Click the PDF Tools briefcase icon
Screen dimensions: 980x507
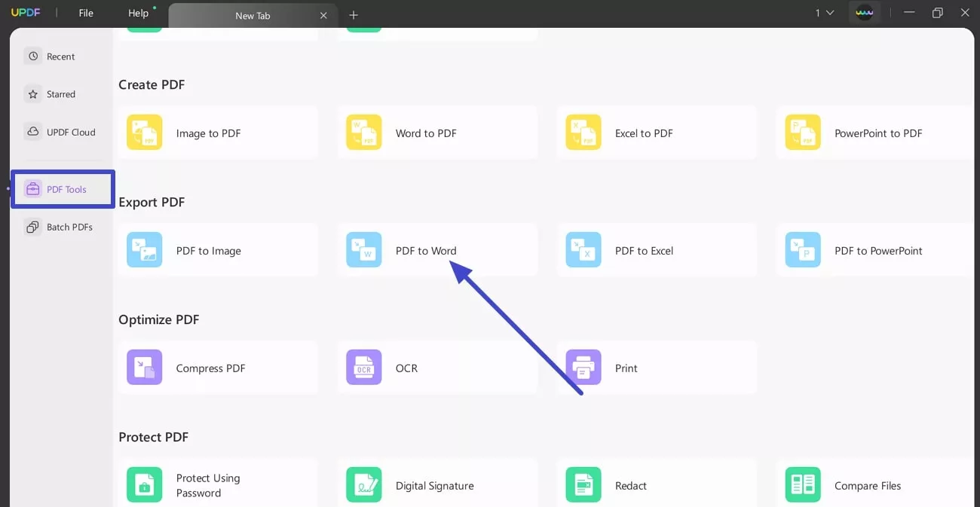click(32, 189)
